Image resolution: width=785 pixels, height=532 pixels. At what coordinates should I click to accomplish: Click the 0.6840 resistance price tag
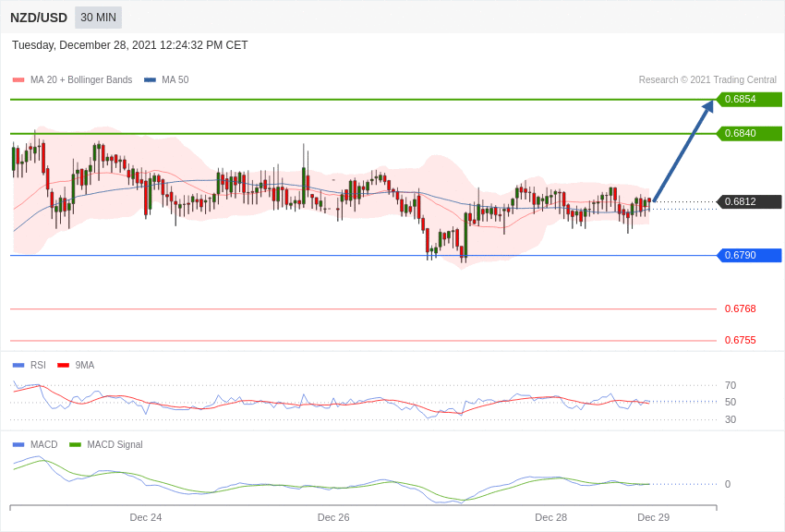749,133
